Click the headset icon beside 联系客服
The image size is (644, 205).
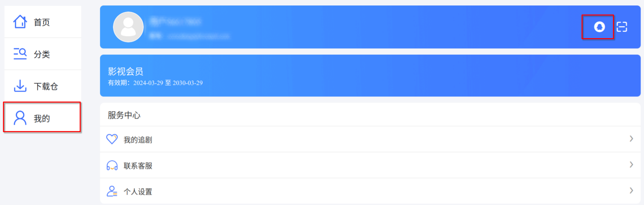pos(112,165)
